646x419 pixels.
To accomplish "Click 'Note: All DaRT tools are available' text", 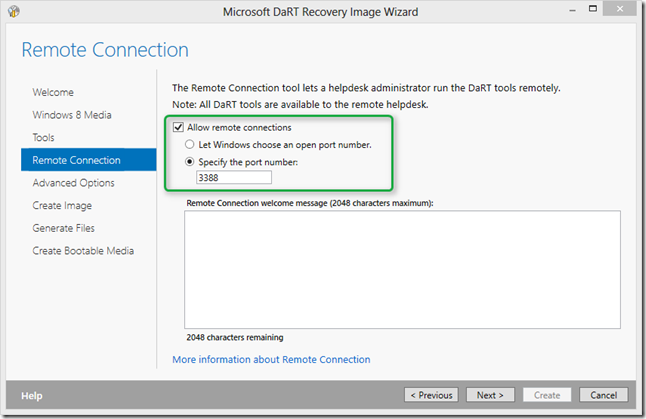I will pos(300,105).
